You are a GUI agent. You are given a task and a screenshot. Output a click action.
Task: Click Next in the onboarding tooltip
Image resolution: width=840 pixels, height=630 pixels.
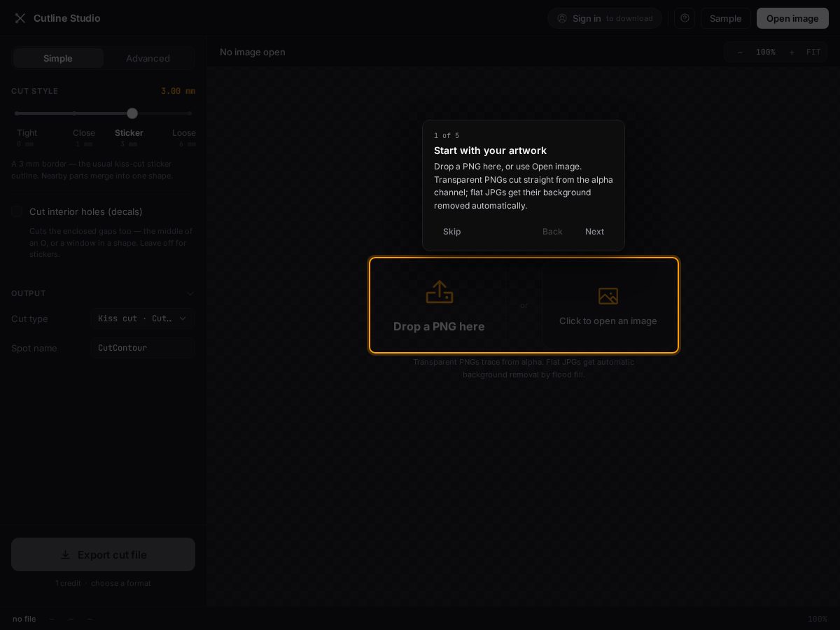click(x=594, y=232)
